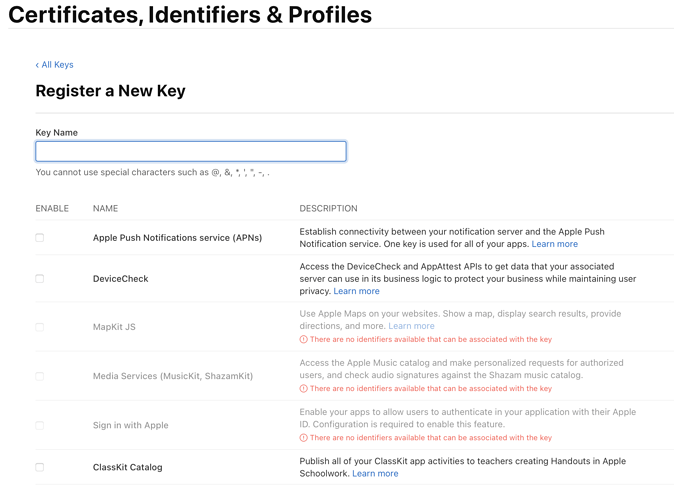674x500 pixels.
Task: Tick the MapKit JS checkbox
Action: click(40, 327)
